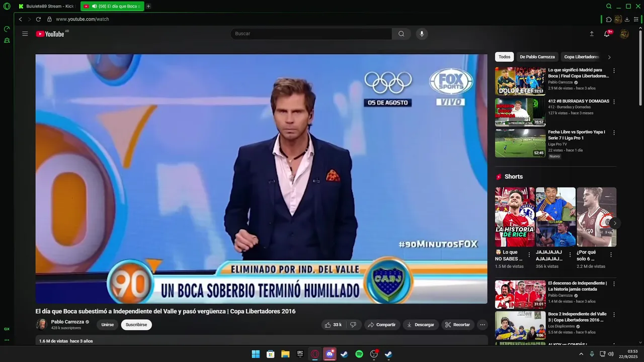Open options for '412 #8 BURRADAS Y DOMADAS'
Viewport: 644px width, 362px height.
(x=613, y=102)
